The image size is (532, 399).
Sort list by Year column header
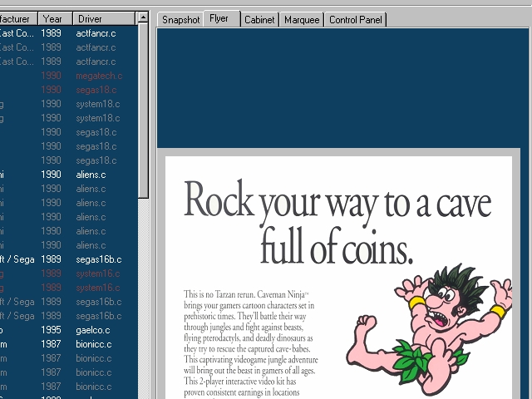pos(56,18)
